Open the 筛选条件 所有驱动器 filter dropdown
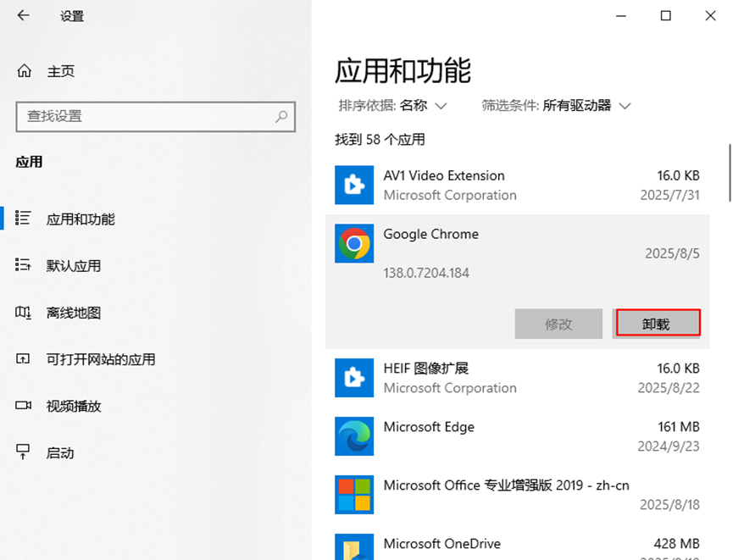The image size is (733, 560). tap(556, 106)
